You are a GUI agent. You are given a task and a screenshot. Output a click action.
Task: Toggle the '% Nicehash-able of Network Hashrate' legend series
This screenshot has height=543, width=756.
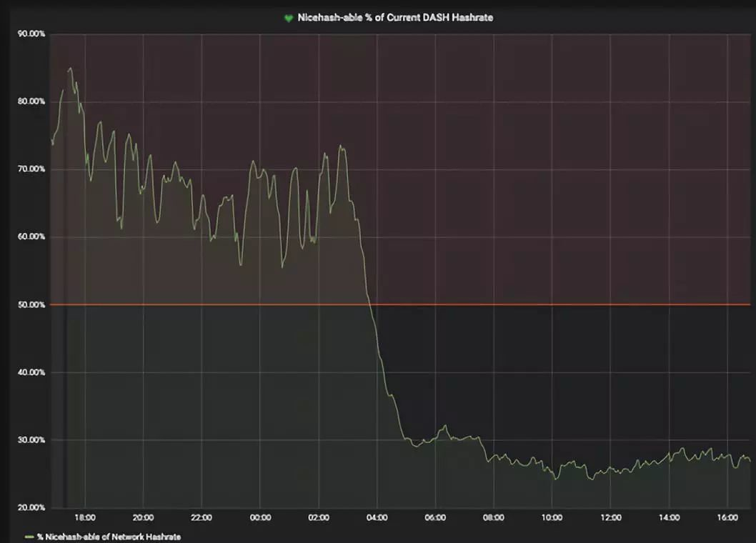click(x=109, y=537)
